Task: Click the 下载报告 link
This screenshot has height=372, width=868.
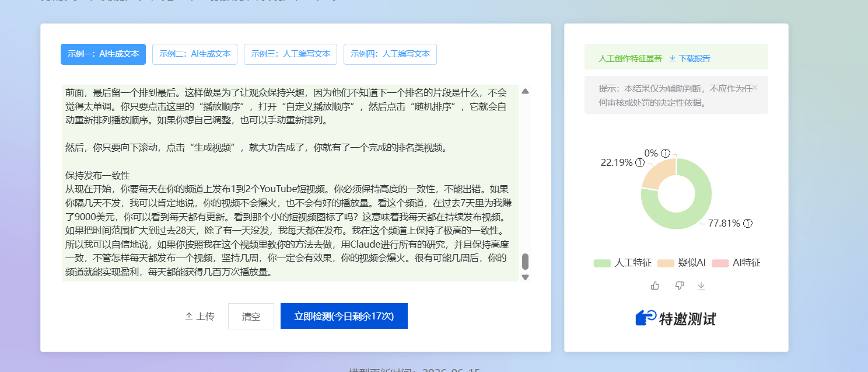Action: click(x=689, y=58)
